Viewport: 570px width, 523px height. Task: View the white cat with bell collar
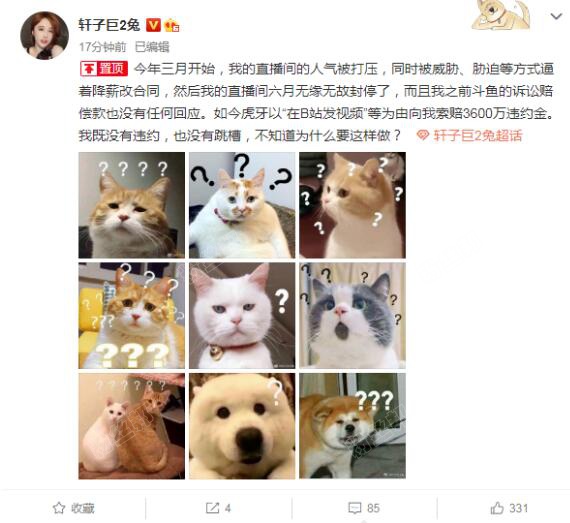[242, 315]
